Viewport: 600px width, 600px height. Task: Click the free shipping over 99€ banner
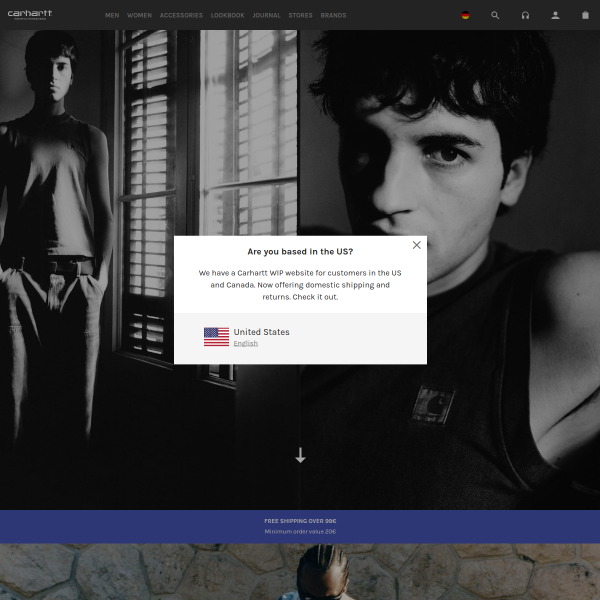point(300,527)
